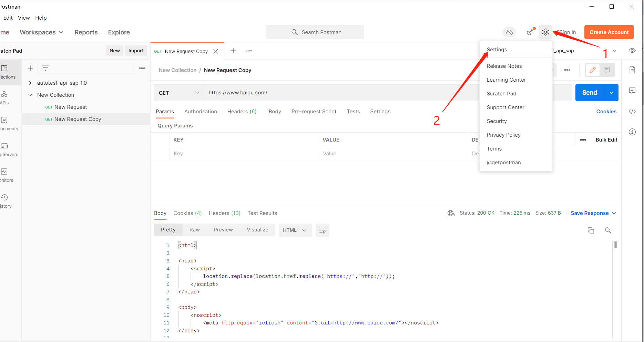
Task: Click the Send button
Action: point(590,93)
